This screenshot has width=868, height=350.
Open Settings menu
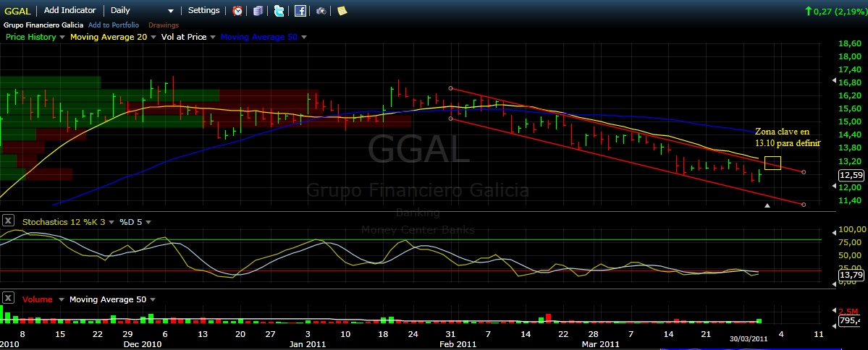point(203,11)
